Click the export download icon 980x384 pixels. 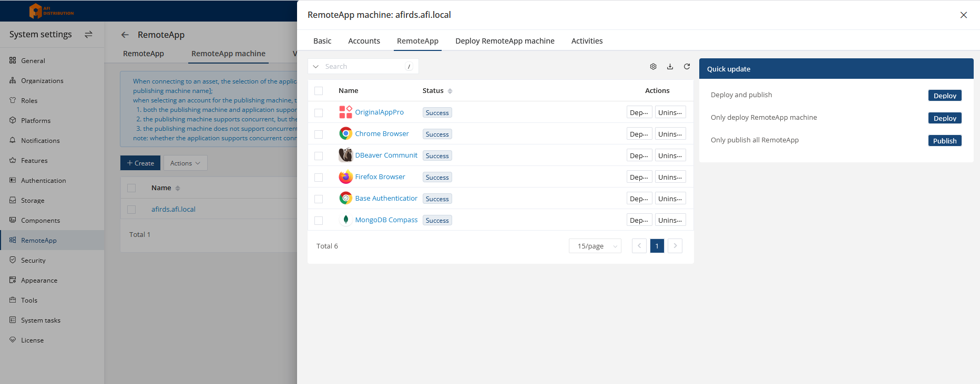coord(670,67)
